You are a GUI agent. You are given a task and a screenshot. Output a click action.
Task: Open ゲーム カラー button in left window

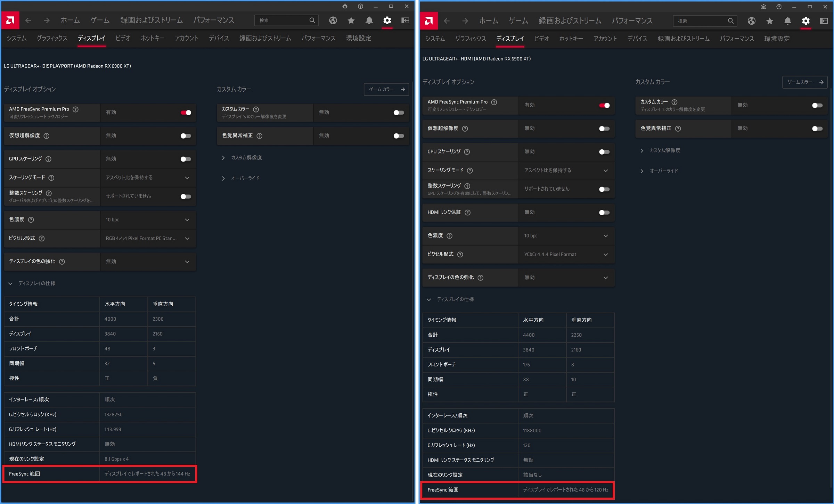point(386,89)
